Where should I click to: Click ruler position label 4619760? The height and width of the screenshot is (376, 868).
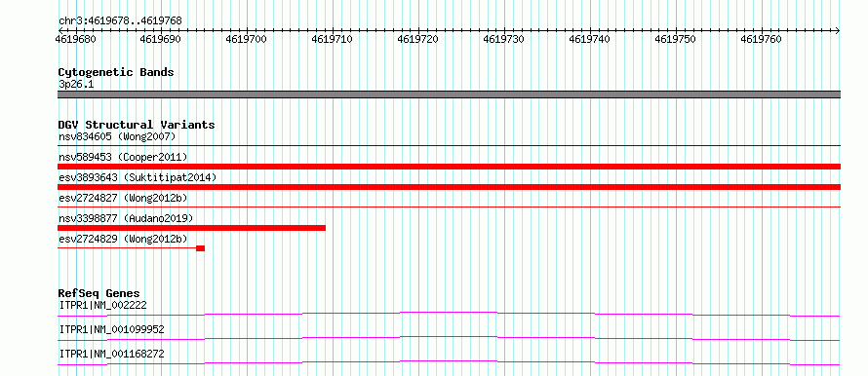(761, 39)
